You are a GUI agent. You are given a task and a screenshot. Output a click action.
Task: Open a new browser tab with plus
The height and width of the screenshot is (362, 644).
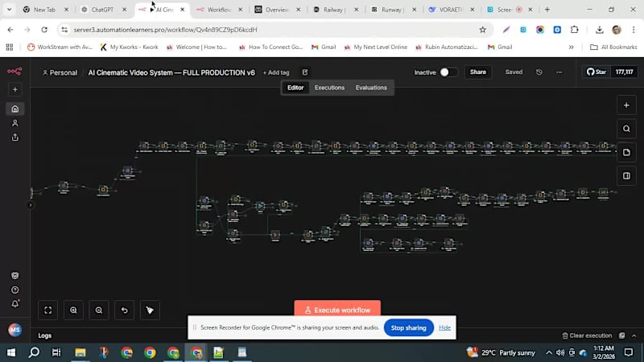tap(547, 10)
